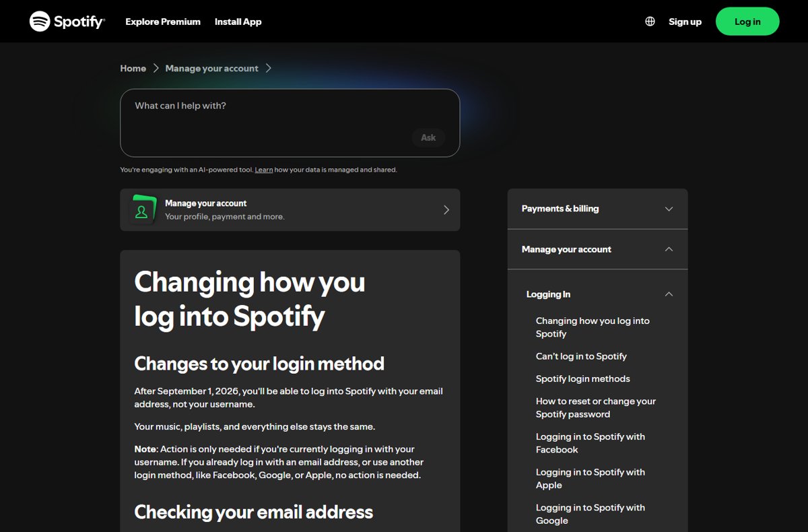Image resolution: width=808 pixels, height=532 pixels.
Task: Open the Learn link about data
Action: point(264,170)
